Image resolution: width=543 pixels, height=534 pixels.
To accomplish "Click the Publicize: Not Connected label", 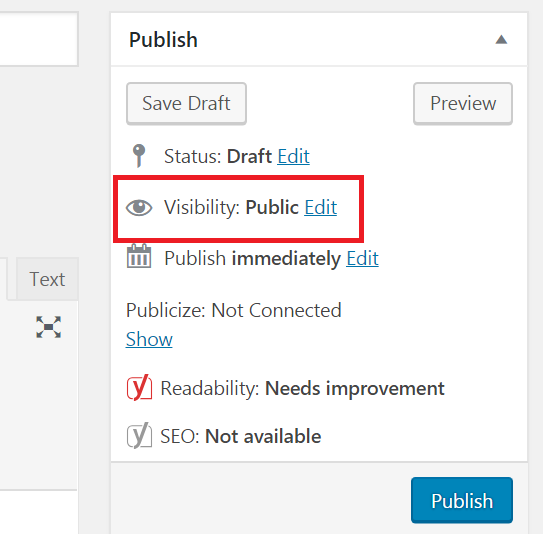I will (234, 310).
